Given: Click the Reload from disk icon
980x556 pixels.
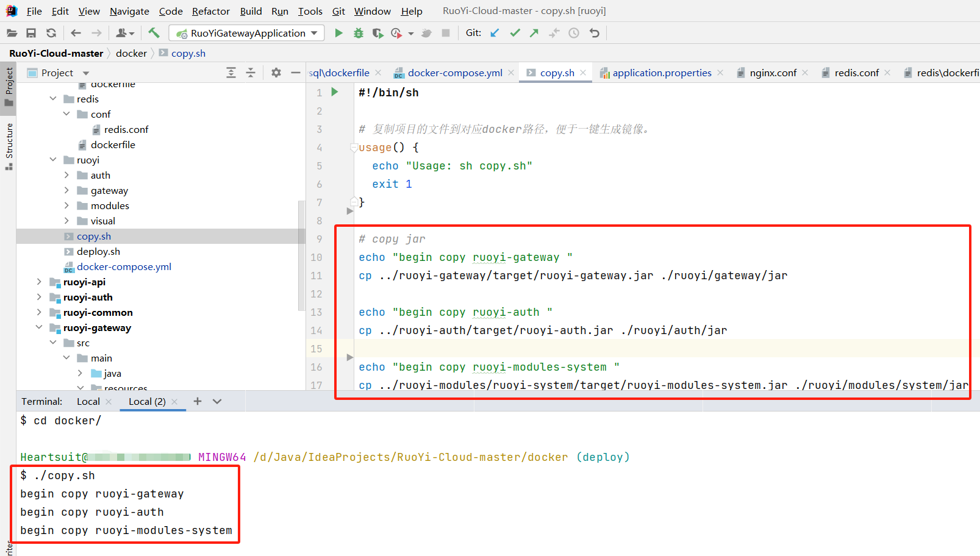Looking at the screenshot, I should pyautogui.click(x=51, y=33).
